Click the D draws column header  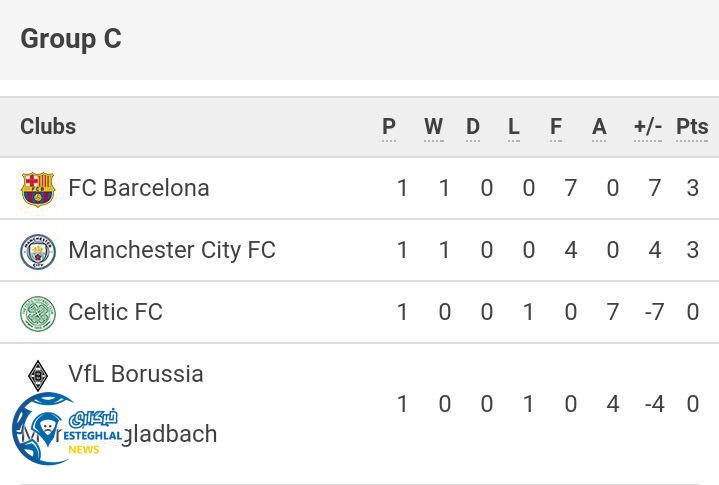473,127
